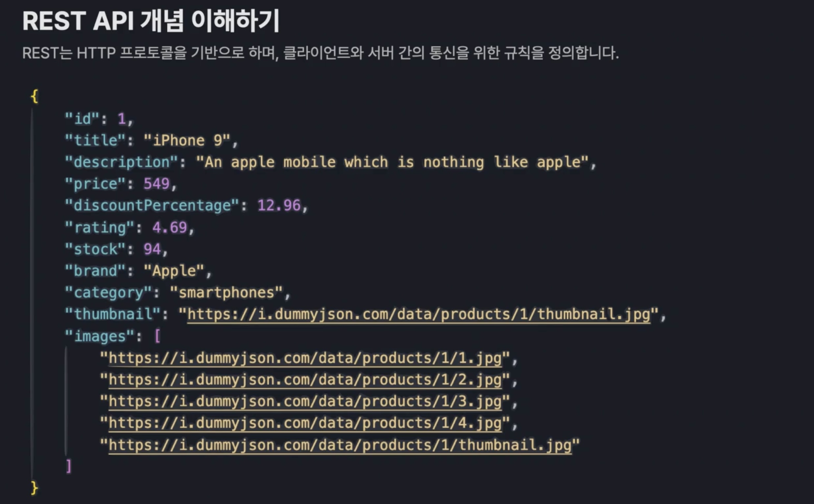Open the products/1/1.jpg image link
Image resolution: width=814 pixels, height=504 pixels.
(x=305, y=358)
